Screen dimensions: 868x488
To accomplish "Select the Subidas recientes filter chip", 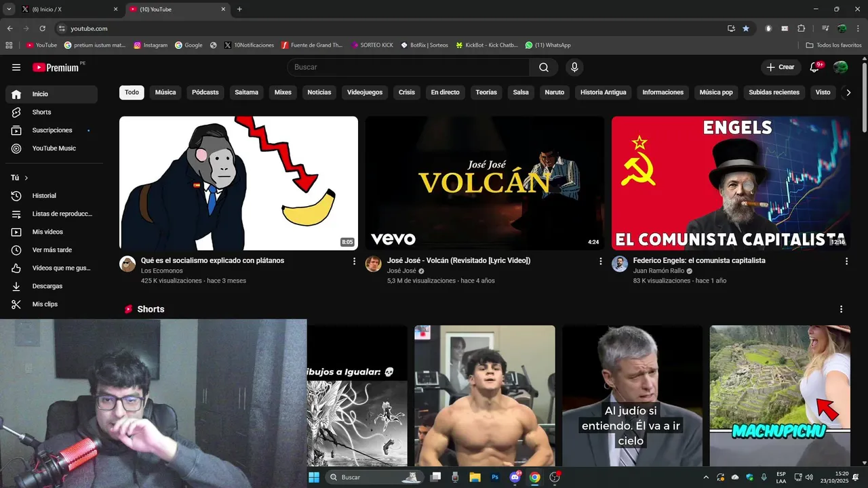I will (774, 92).
